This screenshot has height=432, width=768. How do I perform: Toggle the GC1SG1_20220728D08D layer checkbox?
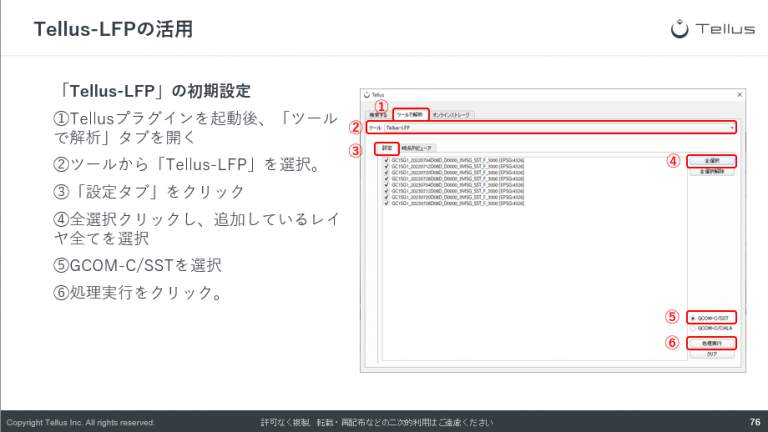(x=386, y=179)
